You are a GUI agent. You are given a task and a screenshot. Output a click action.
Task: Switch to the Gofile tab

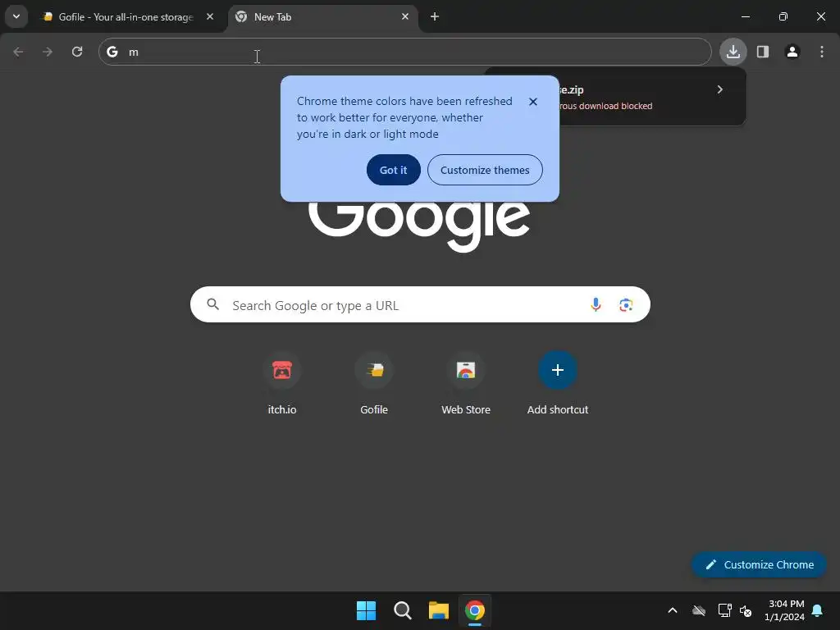pyautogui.click(x=129, y=17)
